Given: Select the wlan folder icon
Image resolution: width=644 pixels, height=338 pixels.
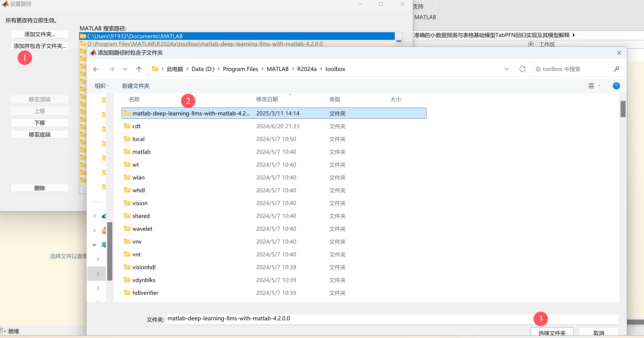Looking at the screenshot, I should pyautogui.click(x=127, y=177).
